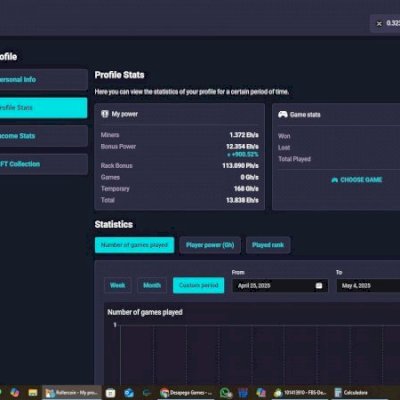This screenshot has height=400, width=400.
Task: Click the Games power value 0 Gh/s
Action: [x=250, y=177]
